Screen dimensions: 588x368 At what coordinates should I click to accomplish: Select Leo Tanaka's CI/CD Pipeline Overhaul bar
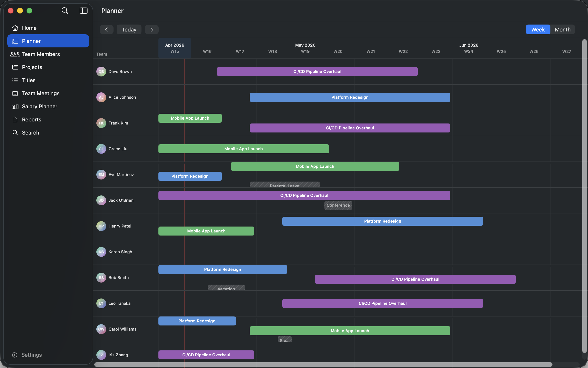tap(383, 304)
